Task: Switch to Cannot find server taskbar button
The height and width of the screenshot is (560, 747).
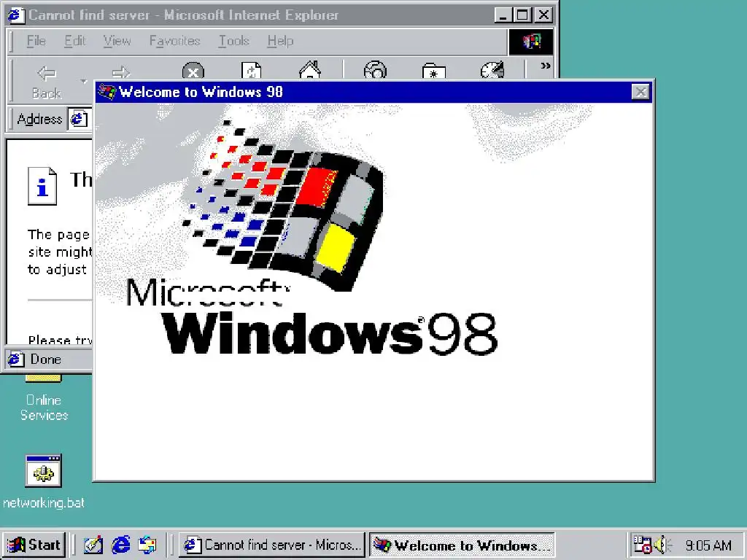Action: [x=272, y=545]
